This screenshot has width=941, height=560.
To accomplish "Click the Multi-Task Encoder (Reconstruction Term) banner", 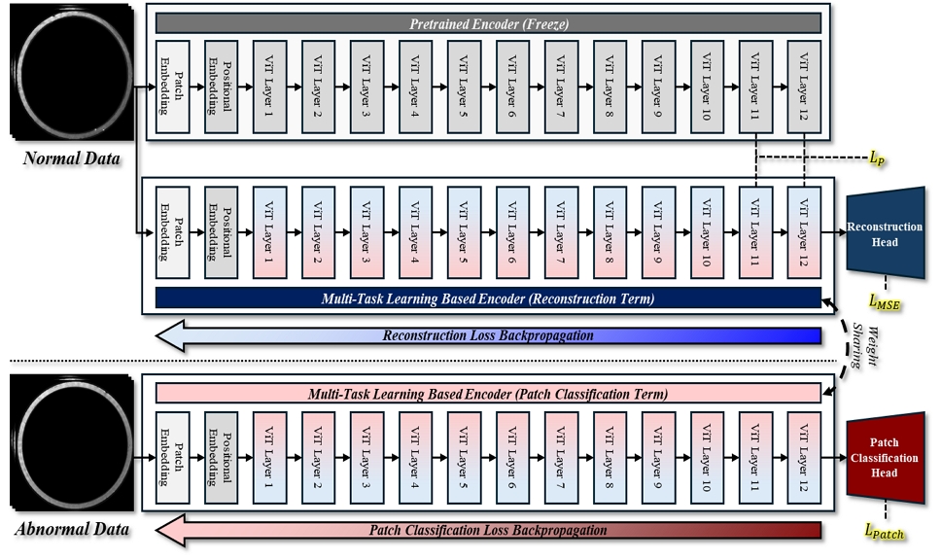I will (x=489, y=298).
